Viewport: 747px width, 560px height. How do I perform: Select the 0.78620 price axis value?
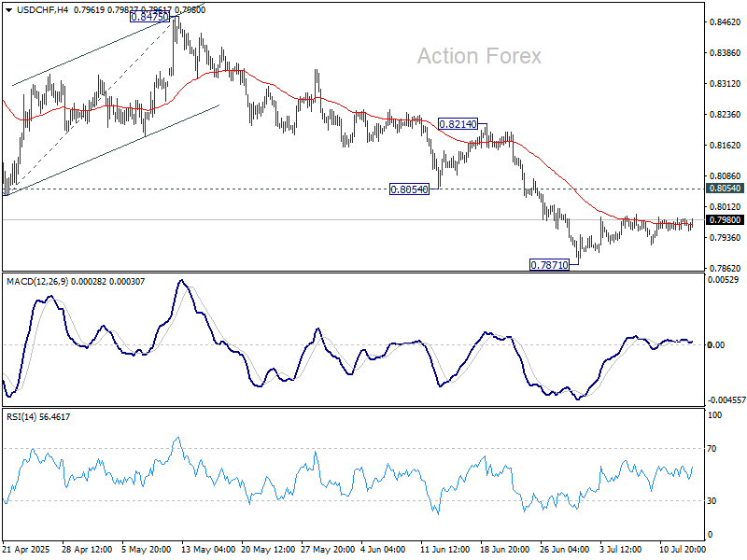(726, 268)
